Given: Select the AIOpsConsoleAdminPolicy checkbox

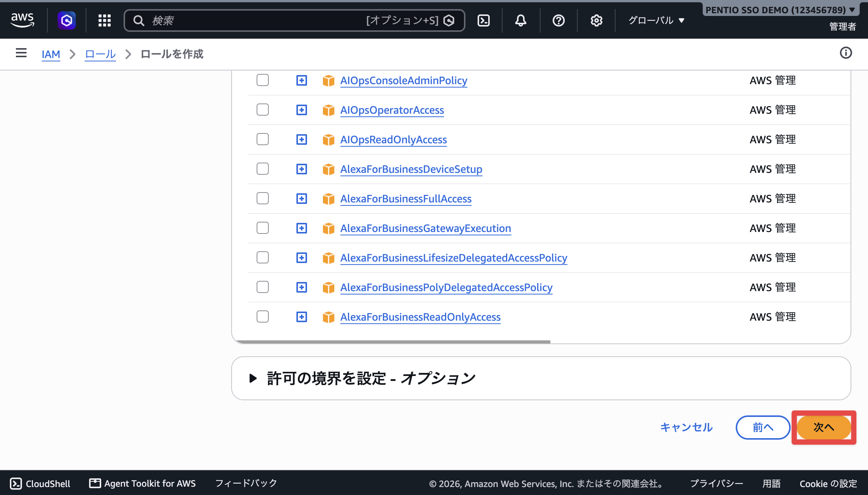Looking at the screenshot, I should [263, 80].
